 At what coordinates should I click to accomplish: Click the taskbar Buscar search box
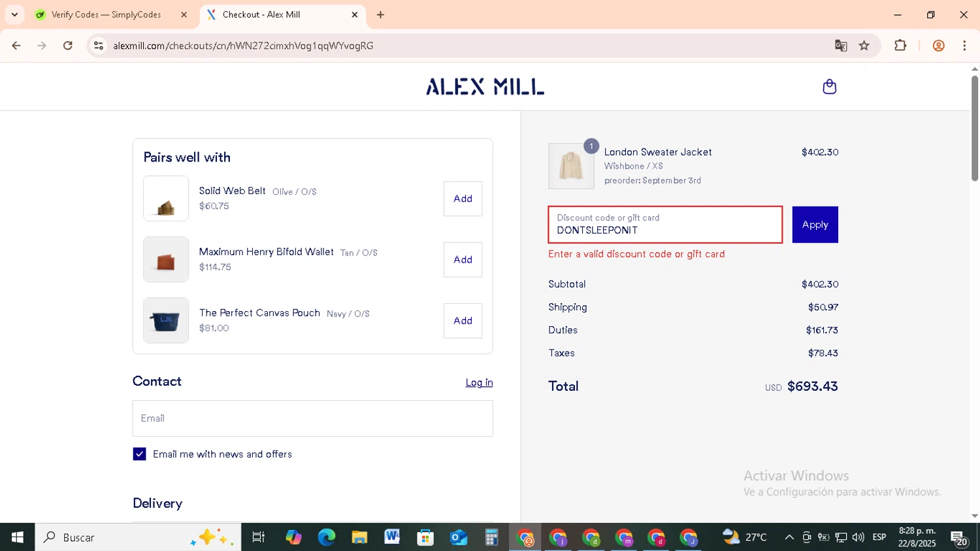click(138, 537)
